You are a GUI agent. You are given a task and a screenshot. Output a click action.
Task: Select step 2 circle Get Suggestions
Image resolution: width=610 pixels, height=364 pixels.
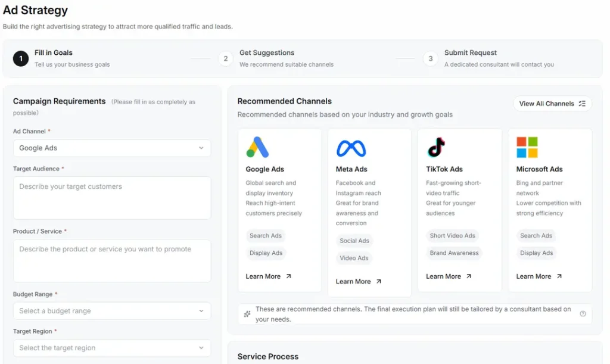tap(226, 59)
